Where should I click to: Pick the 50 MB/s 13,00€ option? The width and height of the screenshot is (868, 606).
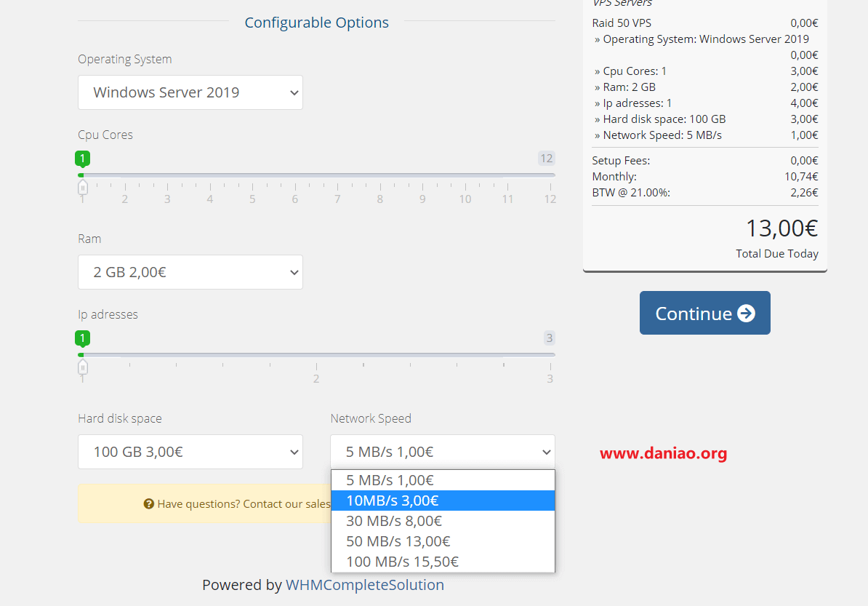[443, 541]
